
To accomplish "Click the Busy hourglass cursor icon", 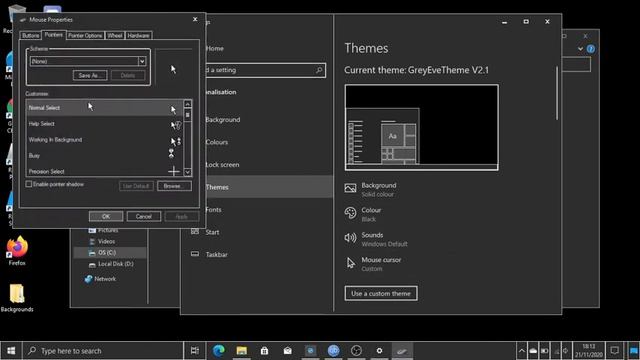I will (171, 153).
